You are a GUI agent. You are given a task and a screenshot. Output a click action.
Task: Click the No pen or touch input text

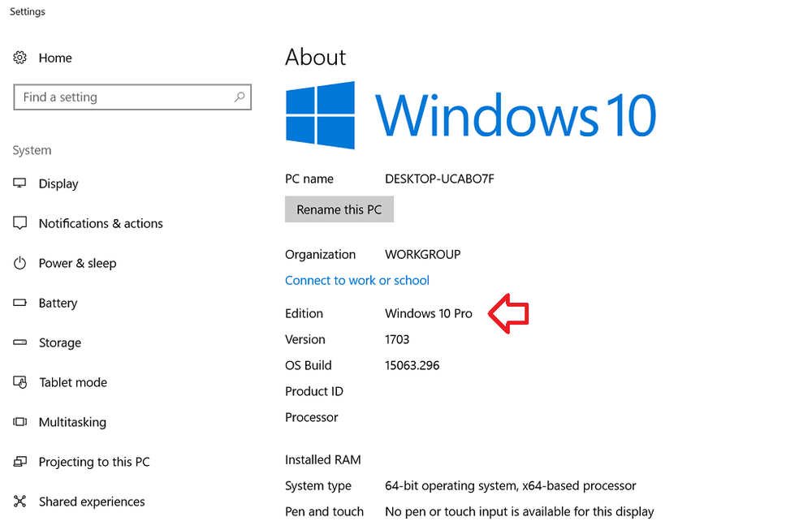[520, 512]
